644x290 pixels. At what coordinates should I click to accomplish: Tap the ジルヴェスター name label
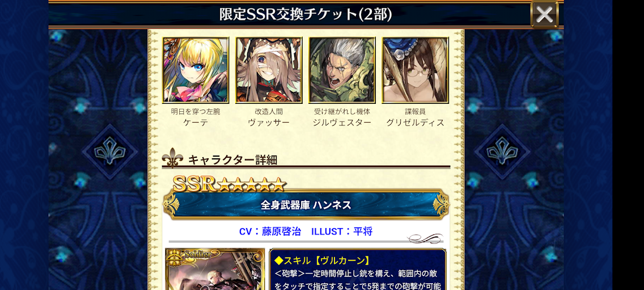(342, 123)
